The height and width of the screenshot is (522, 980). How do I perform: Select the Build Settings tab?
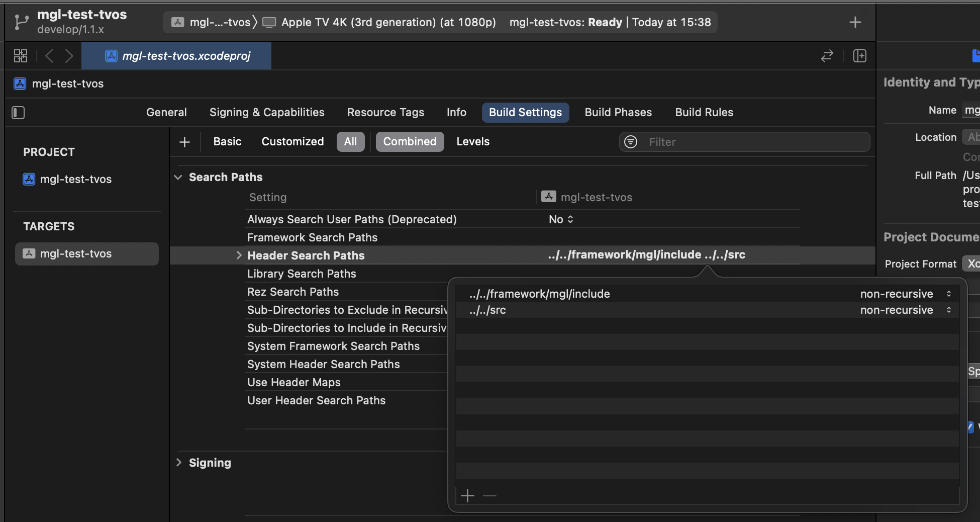tap(525, 112)
